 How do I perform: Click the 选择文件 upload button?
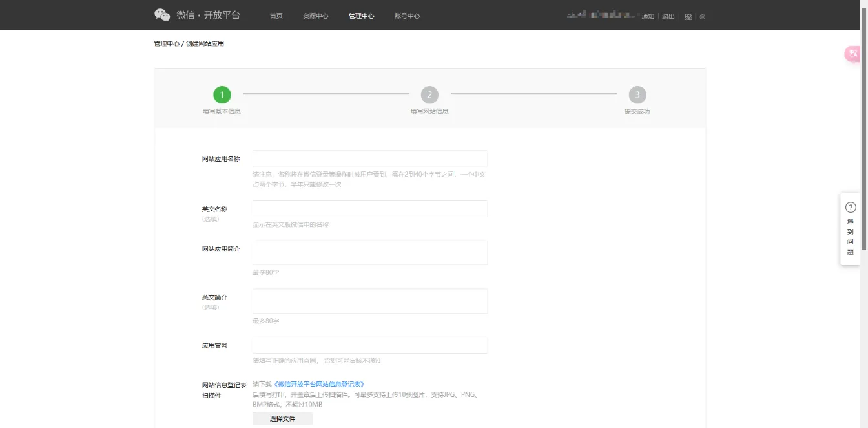coord(282,418)
